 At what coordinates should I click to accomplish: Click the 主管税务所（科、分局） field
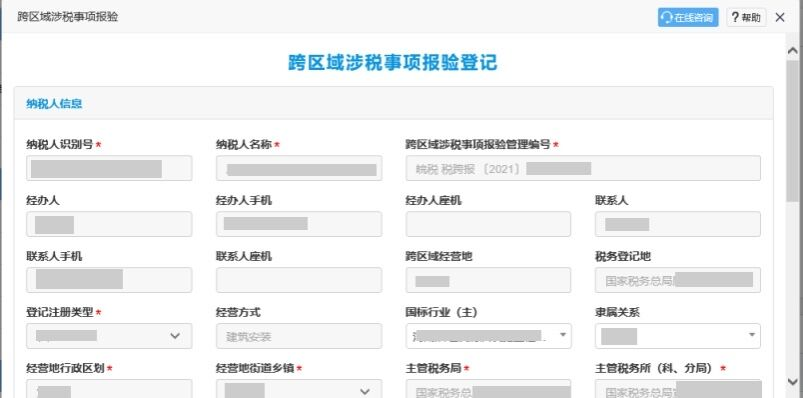point(678,389)
